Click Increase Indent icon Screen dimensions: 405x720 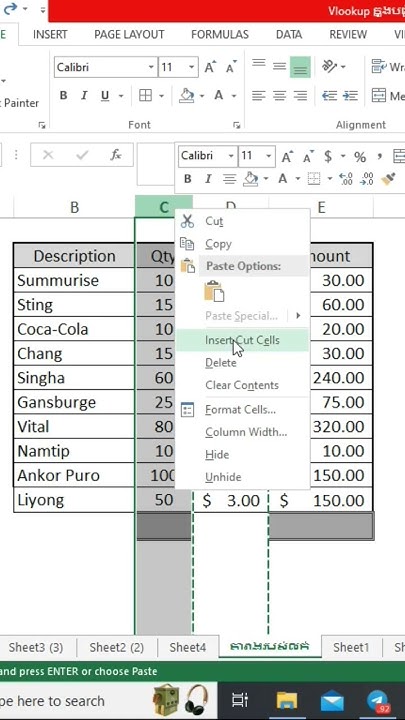(350, 96)
